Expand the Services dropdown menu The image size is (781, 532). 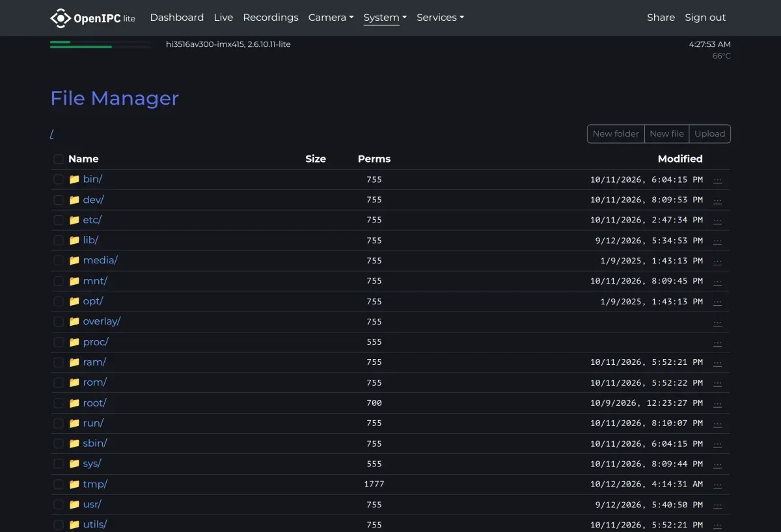(x=440, y=18)
